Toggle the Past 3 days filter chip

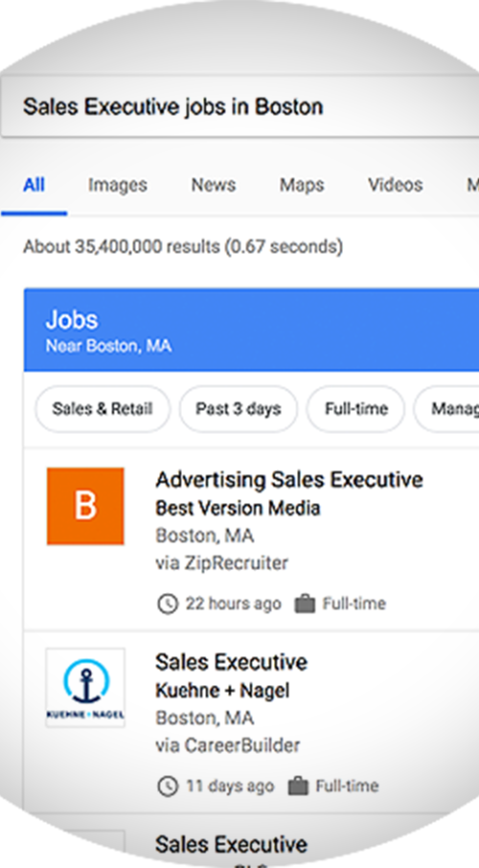click(239, 408)
